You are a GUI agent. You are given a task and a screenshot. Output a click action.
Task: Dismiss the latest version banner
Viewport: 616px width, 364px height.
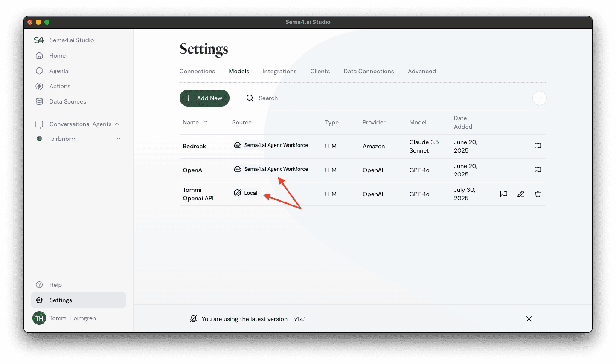(x=529, y=318)
